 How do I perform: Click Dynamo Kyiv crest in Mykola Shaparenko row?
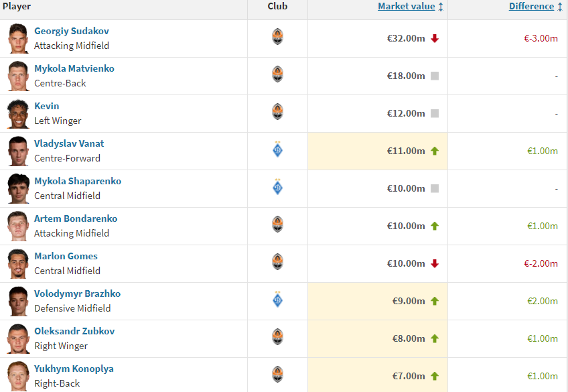[x=277, y=187]
